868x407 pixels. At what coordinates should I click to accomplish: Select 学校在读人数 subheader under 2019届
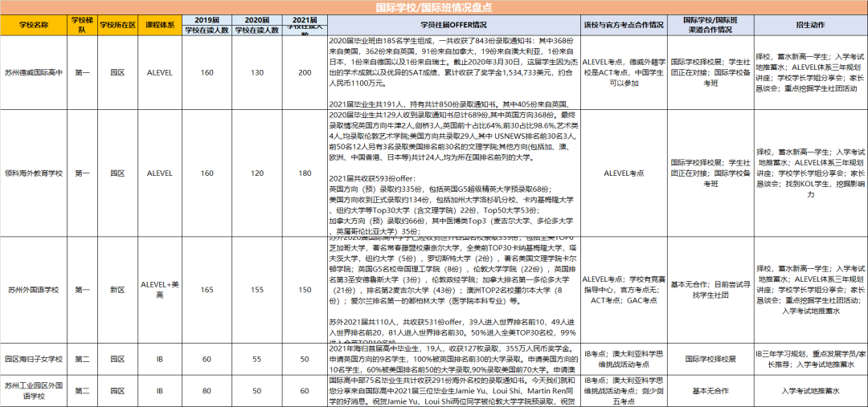point(207,31)
